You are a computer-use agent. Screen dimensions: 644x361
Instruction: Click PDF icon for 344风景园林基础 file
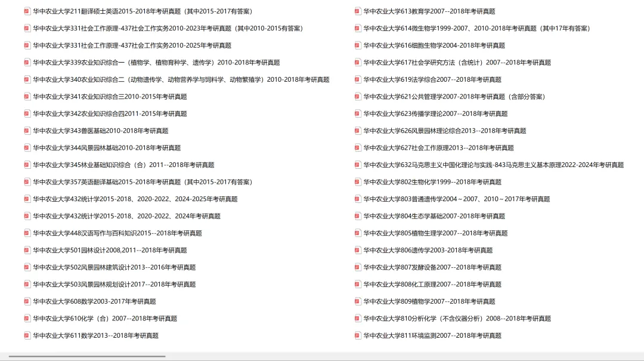pyautogui.click(x=27, y=148)
